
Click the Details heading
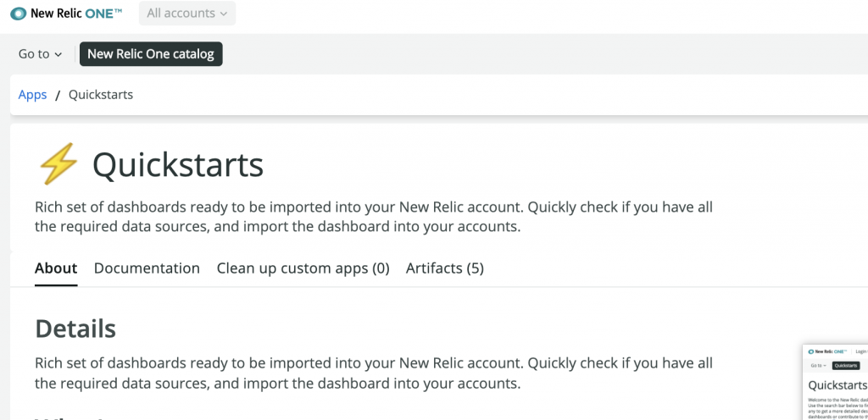point(75,329)
